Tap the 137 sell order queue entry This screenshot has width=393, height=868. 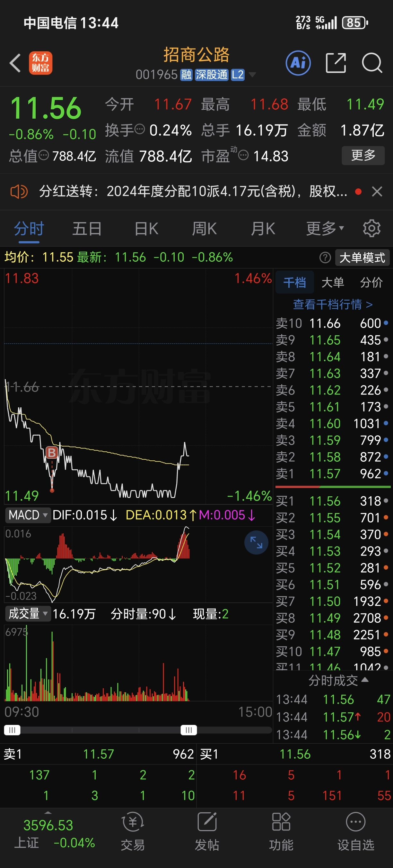point(39,775)
